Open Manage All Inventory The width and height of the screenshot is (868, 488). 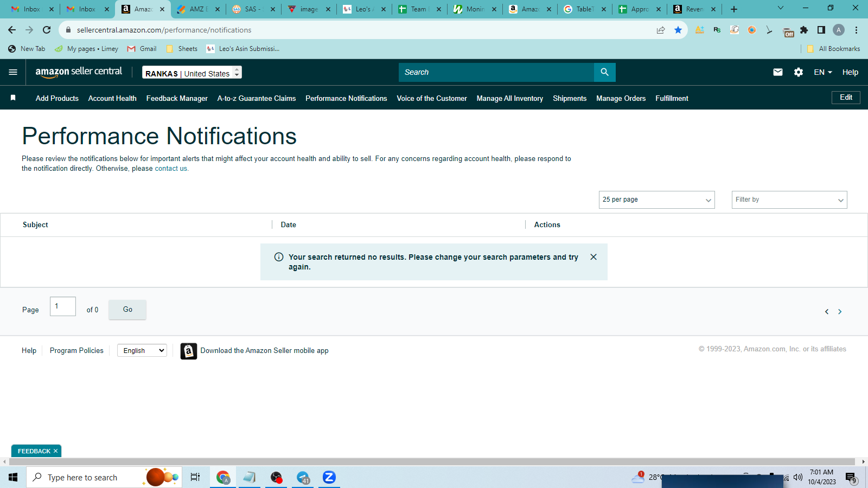point(510,98)
